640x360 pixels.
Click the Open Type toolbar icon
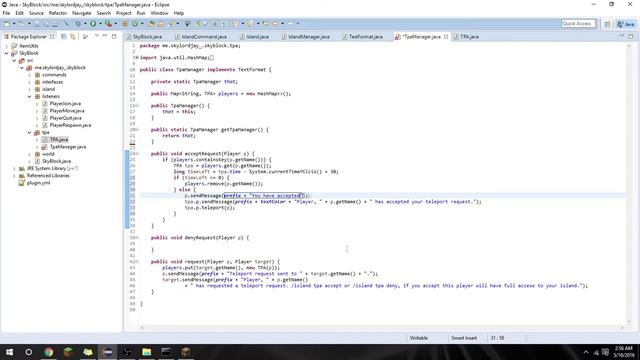pyautogui.click(x=151, y=24)
